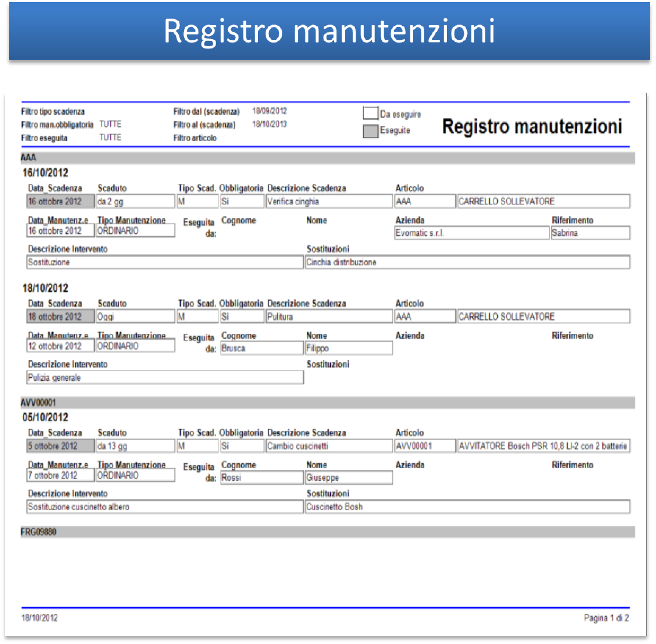Click the 'Evomatic s.r.l.' Azienda field

(x=471, y=233)
